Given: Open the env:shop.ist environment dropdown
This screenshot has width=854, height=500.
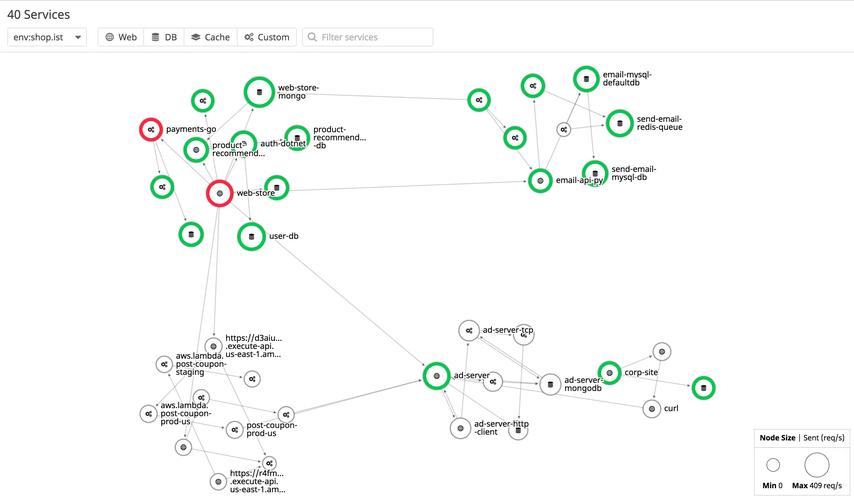Looking at the screenshot, I should [46, 37].
